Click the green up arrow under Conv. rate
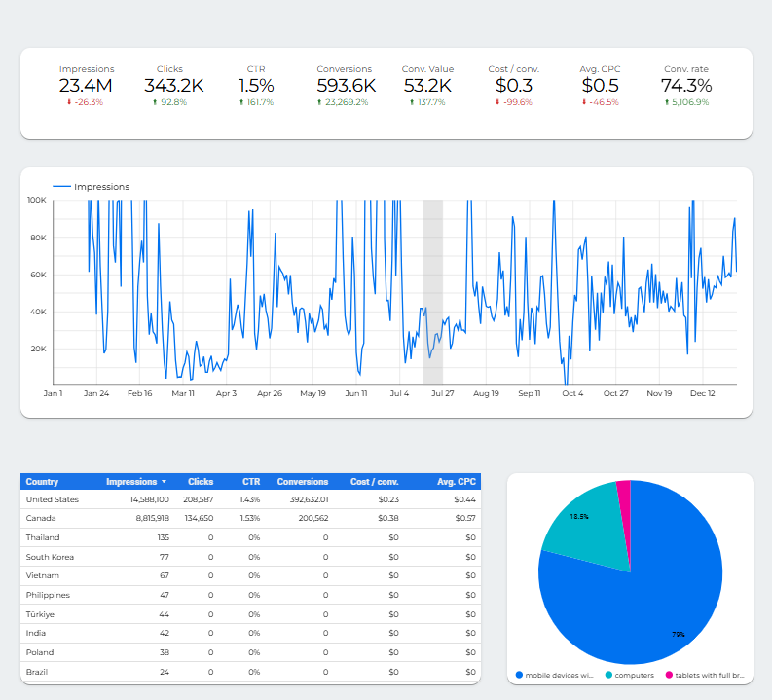The image size is (772, 700). click(x=667, y=102)
